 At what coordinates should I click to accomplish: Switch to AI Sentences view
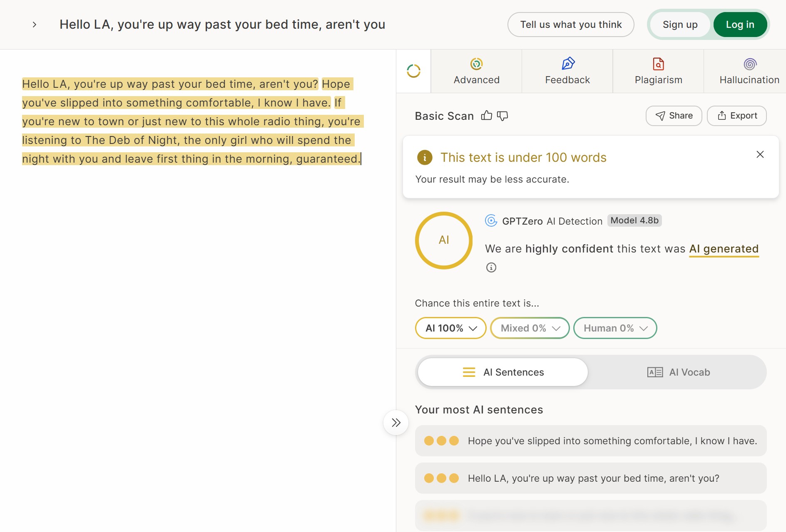pos(503,372)
